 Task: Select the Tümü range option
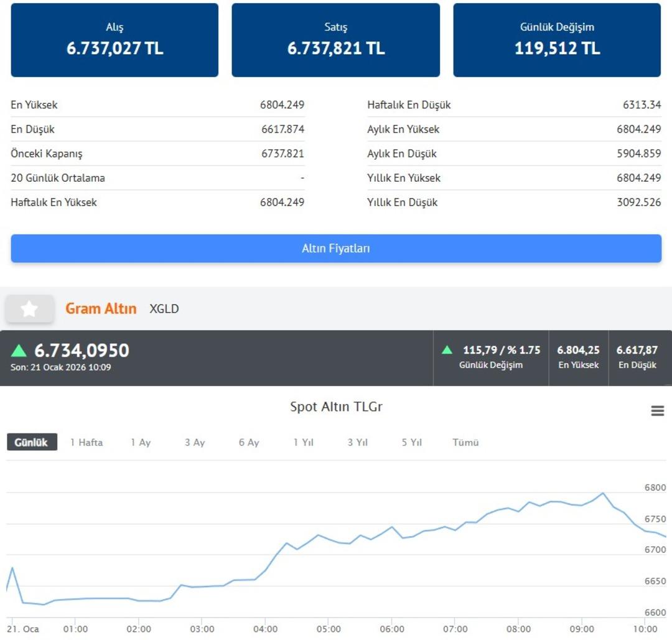465,442
